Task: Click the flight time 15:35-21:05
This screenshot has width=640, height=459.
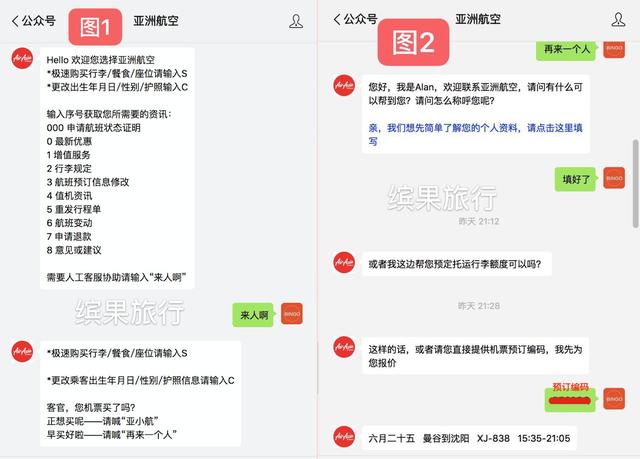Action: coord(544,438)
